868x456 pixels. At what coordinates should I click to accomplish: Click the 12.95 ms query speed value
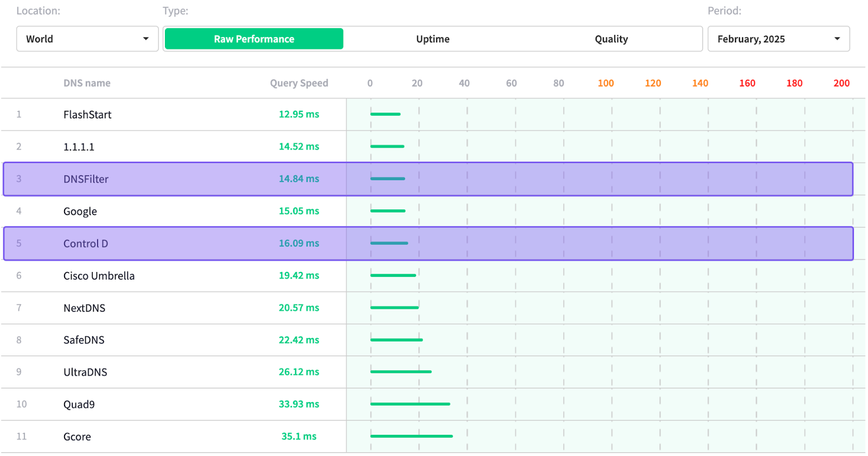(x=299, y=114)
